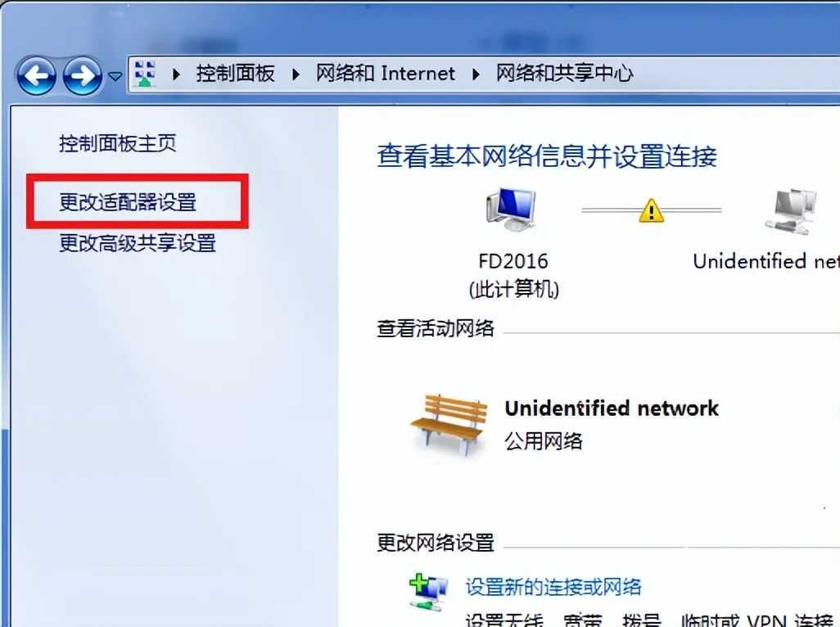This screenshot has height=627, width=840.
Task: Click the yellow warning connection icon
Action: [652, 210]
